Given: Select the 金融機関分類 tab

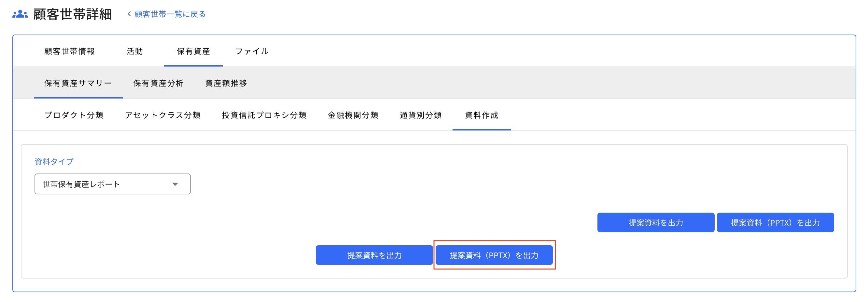Looking at the screenshot, I should click(x=354, y=115).
